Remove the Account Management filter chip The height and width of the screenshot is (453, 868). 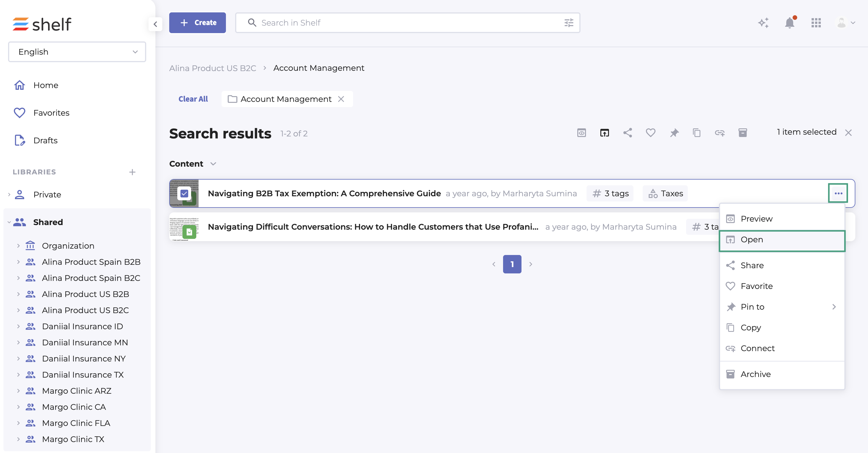pos(341,99)
